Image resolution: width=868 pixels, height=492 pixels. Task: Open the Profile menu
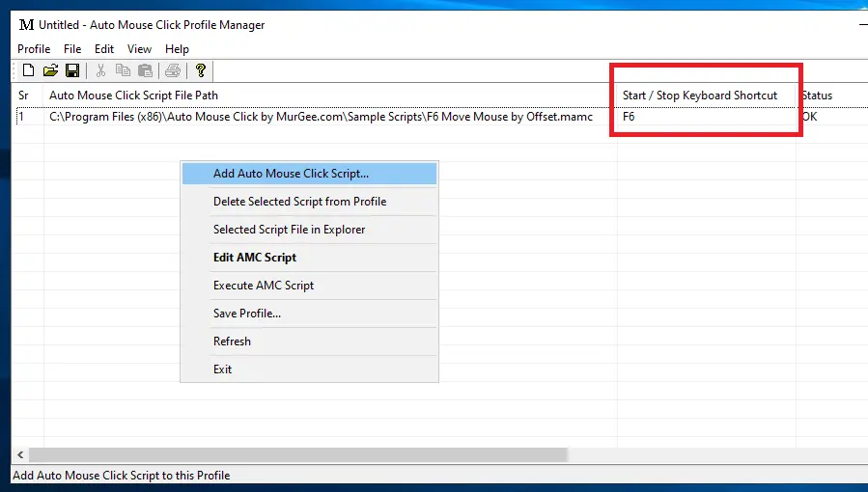point(34,49)
